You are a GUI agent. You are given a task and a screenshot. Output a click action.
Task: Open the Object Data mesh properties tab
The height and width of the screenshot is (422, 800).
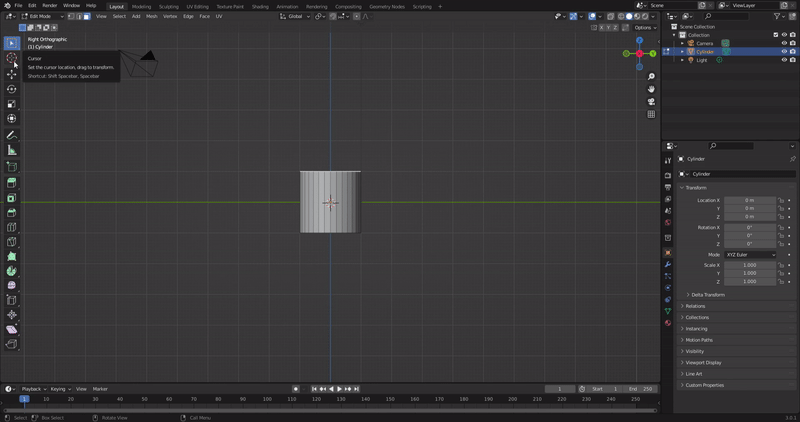pos(668,311)
